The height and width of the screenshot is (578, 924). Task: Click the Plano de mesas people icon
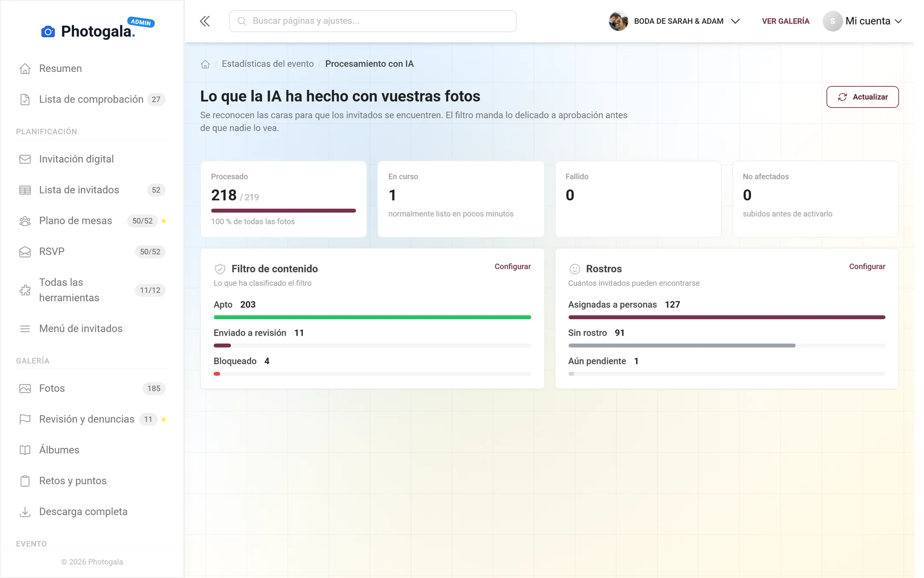tap(25, 221)
